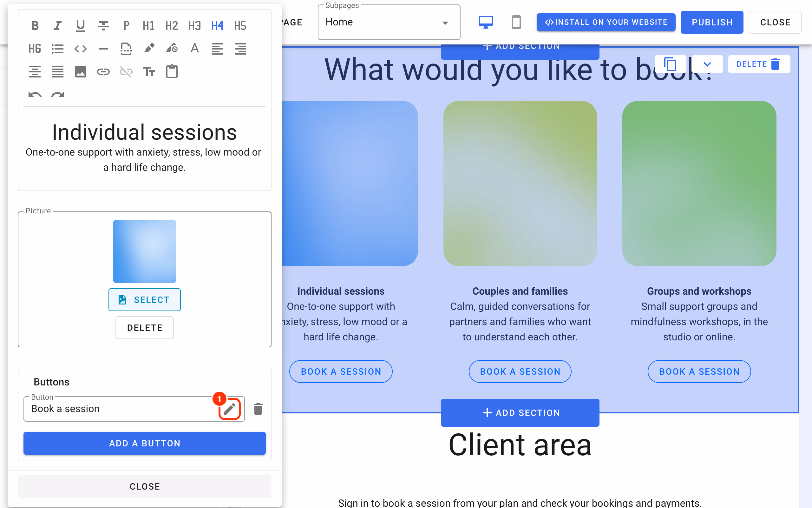Move the section down with the chevron

click(x=707, y=64)
